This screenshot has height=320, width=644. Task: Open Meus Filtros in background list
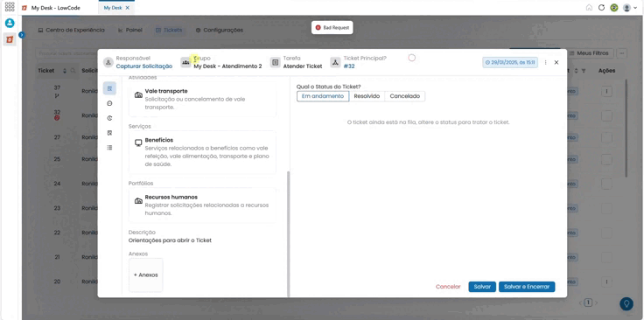tap(591, 53)
